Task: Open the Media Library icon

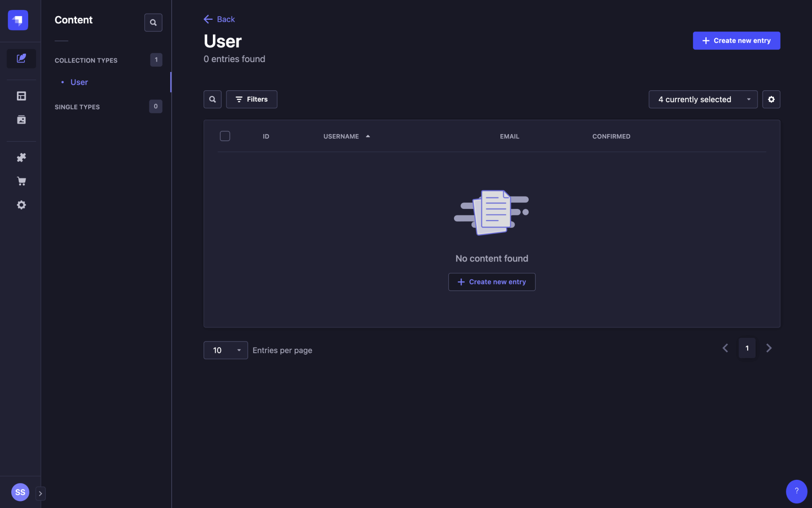Action: 21,119
